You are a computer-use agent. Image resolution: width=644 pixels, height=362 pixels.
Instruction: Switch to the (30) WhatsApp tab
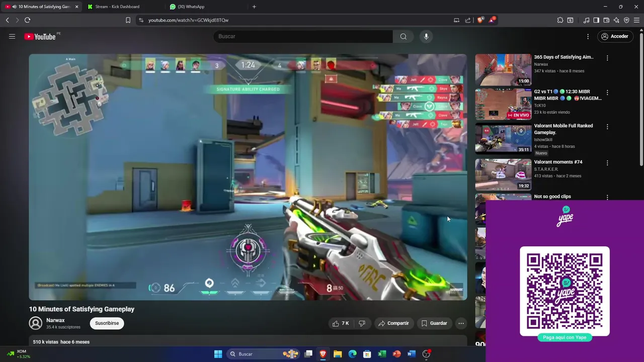(x=205, y=7)
